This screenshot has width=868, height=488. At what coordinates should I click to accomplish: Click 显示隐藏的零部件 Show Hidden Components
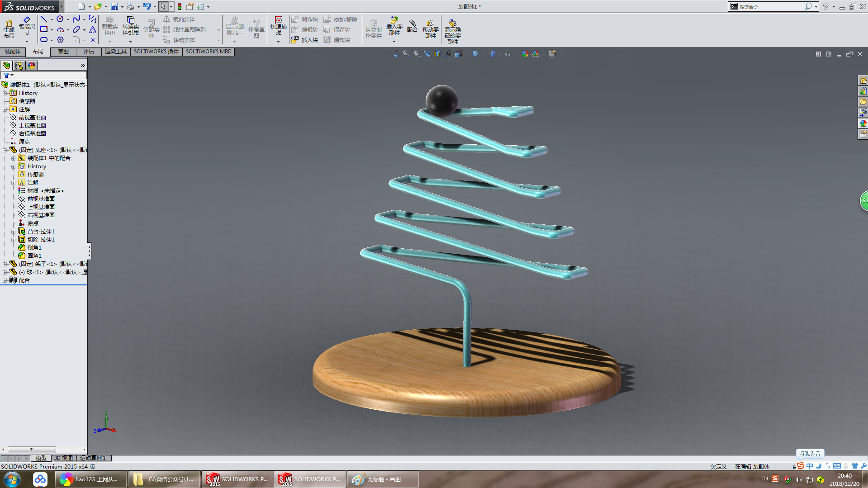pyautogui.click(x=452, y=31)
